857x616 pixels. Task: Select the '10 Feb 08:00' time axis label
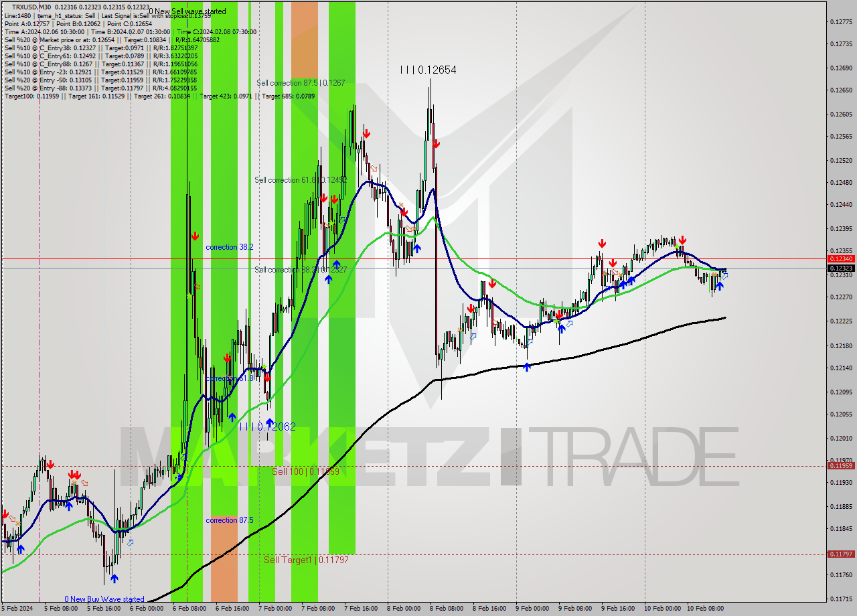[x=706, y=609]
